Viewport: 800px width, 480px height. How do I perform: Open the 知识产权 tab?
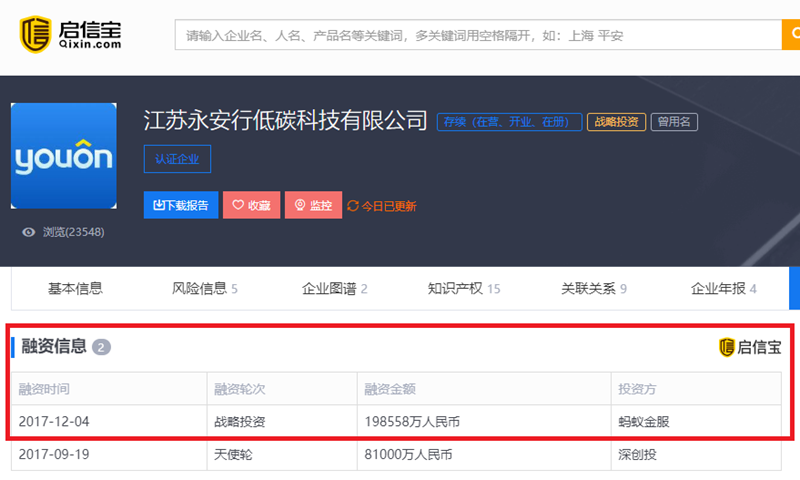464,289
